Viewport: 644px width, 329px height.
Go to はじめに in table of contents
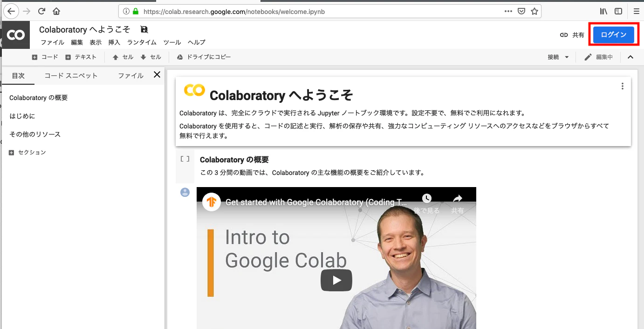pyautogui.click(x=22, y=116)
